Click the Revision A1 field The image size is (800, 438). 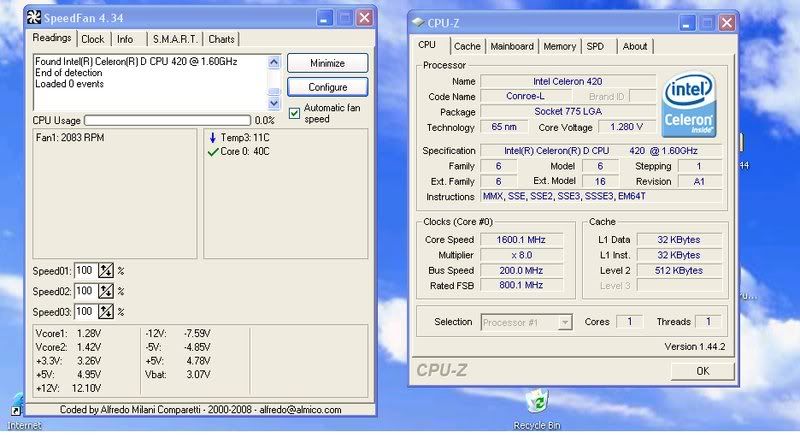pos(699,181)
